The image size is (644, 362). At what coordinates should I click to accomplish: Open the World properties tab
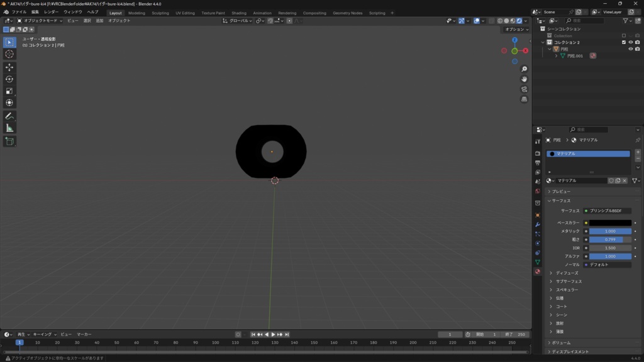(538, 191)
